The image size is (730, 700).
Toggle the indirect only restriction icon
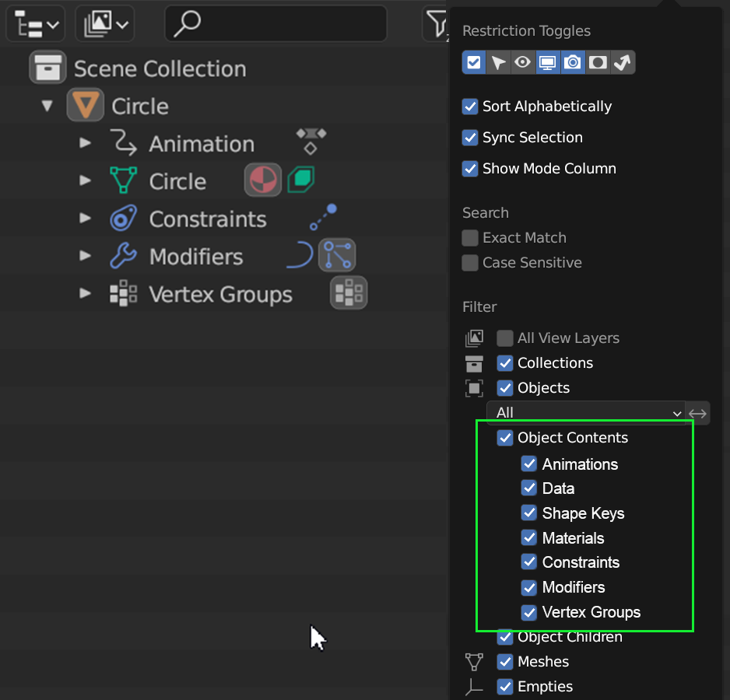pos(623,62)
